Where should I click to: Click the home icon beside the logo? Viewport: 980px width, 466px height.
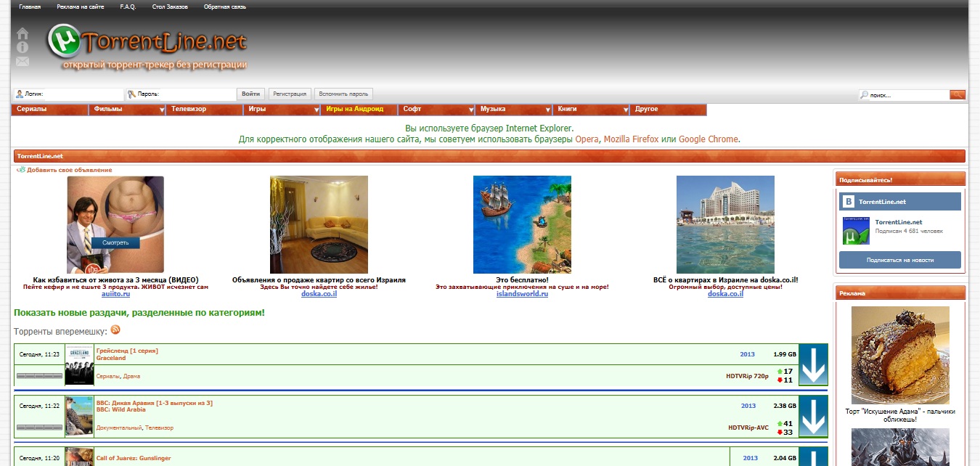tap(23, 33)
